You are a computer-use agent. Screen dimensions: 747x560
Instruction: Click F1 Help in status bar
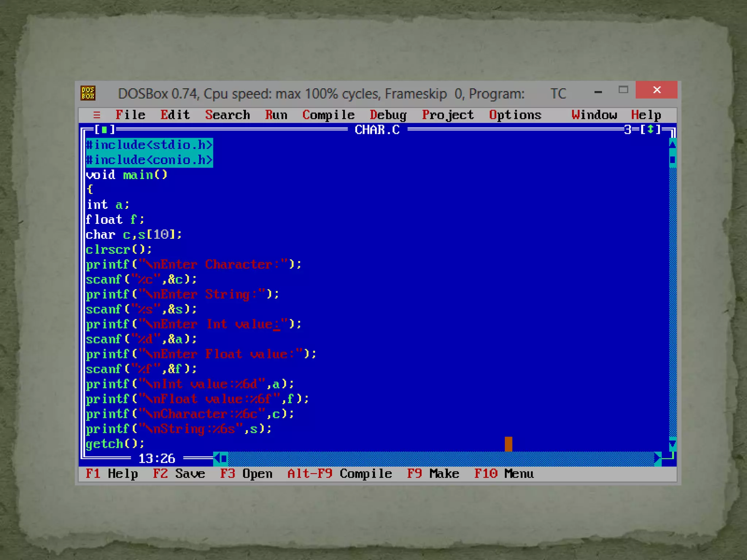[112, 474]
